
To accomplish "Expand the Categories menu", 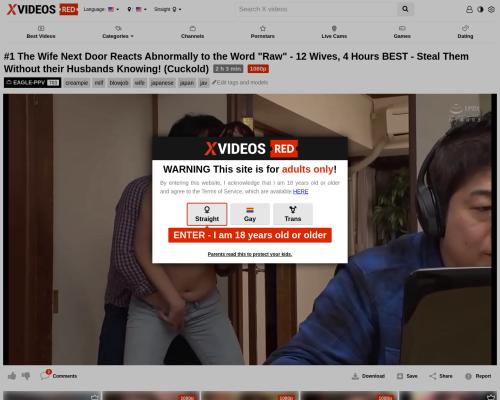I will 118,32.
